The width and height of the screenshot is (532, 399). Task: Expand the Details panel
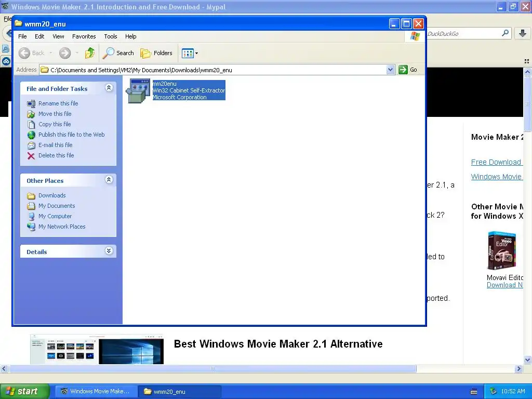click(109, 251)
